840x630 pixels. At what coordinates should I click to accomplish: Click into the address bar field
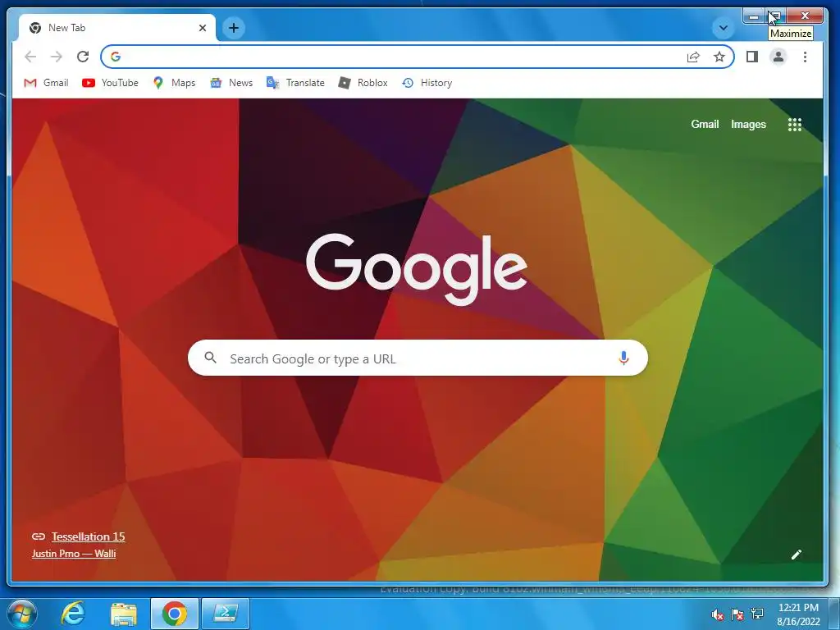[418, 57]
